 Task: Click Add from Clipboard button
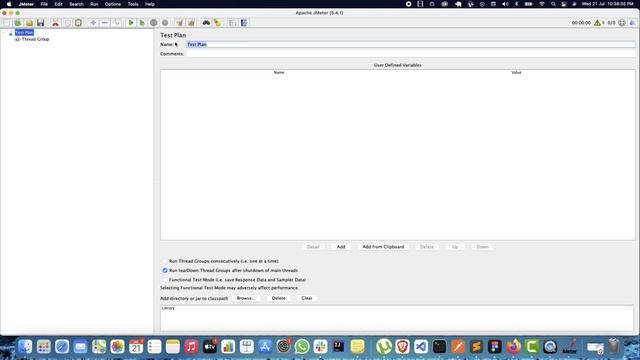point(383,247)
